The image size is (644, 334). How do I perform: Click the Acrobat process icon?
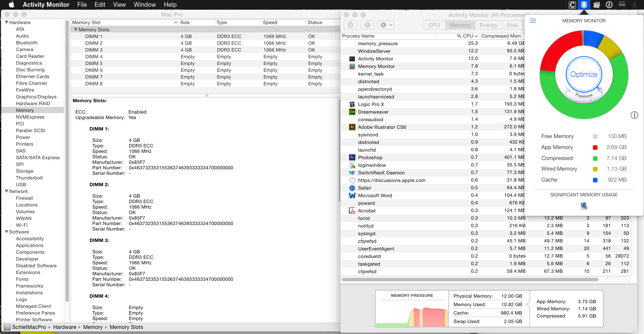tap(352, 211)
